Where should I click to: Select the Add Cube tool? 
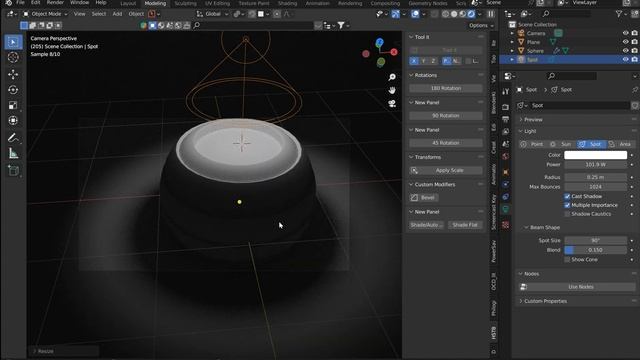(x=13, y=170)
